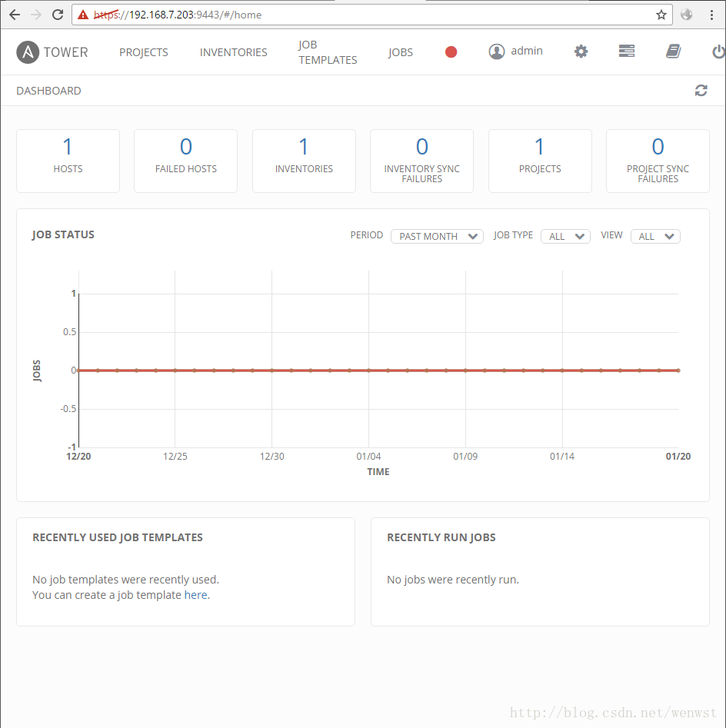Screen dimensions: 726x728
Task: Open the INVENTORIES count card
Action: (x=304, y=161)
